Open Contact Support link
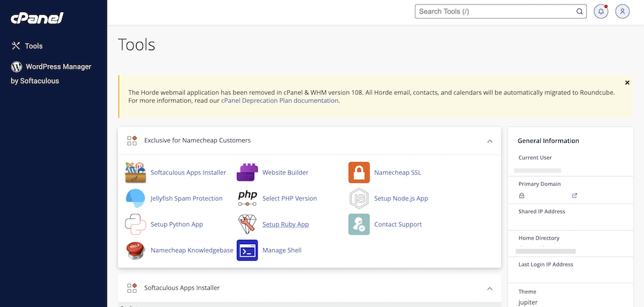The width and height of the screenshot is (644, 307). (398, 225)
